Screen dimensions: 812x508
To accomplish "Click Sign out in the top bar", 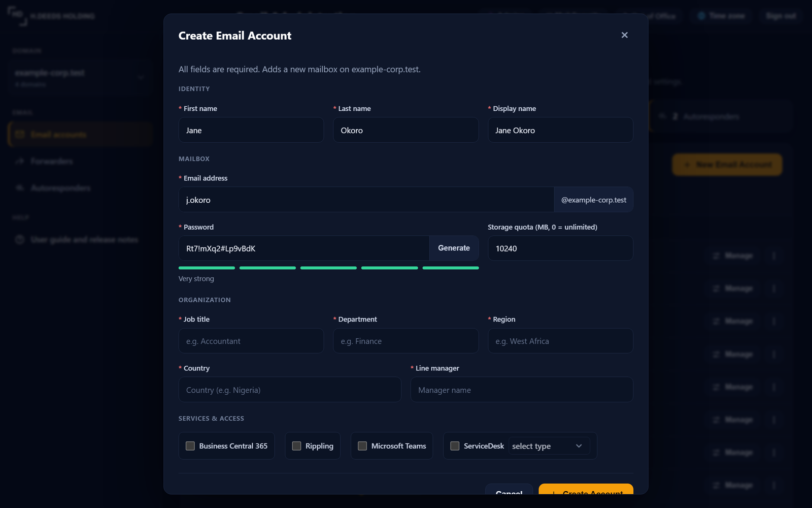I will coord(781,16).
